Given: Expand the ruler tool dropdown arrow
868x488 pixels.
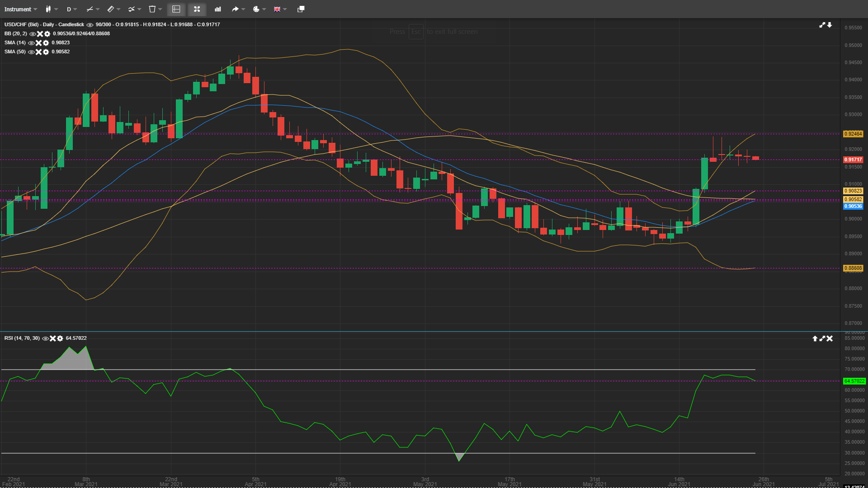Looking at the screenshot, I should 118,9.
